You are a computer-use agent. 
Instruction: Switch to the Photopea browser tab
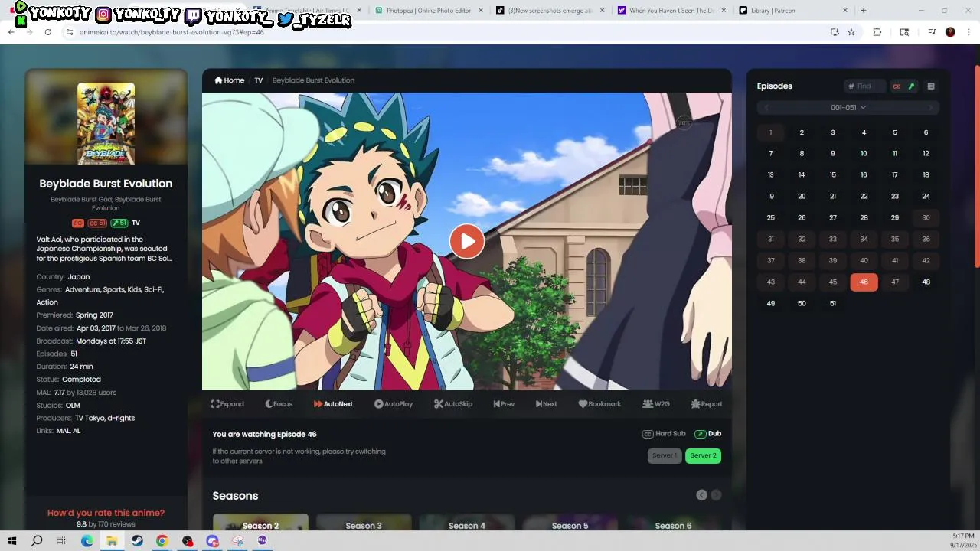[429, 11]
